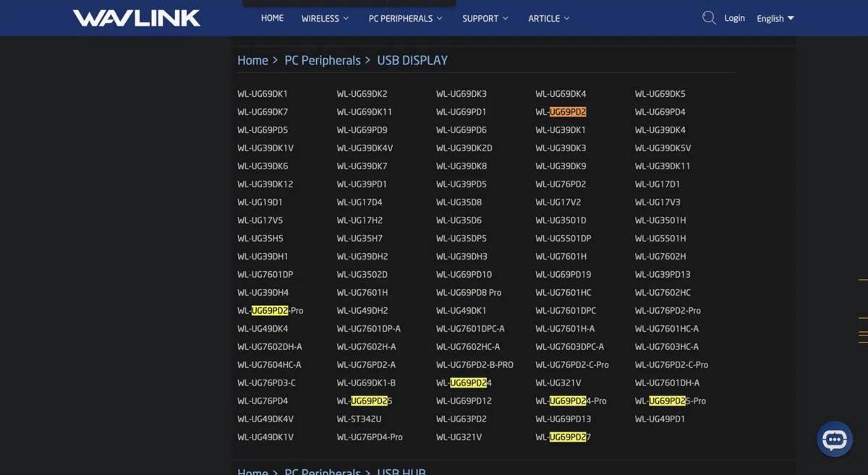Open WL-UG49PD1
Screen dimensions: 868x475
click(x=660, y=419)
